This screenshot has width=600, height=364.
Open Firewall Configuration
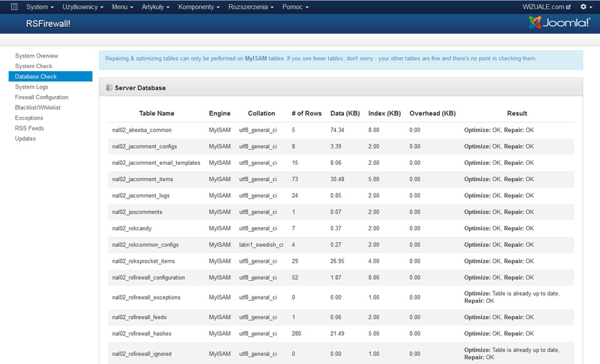pyautogui.click(x=41, y=97)
